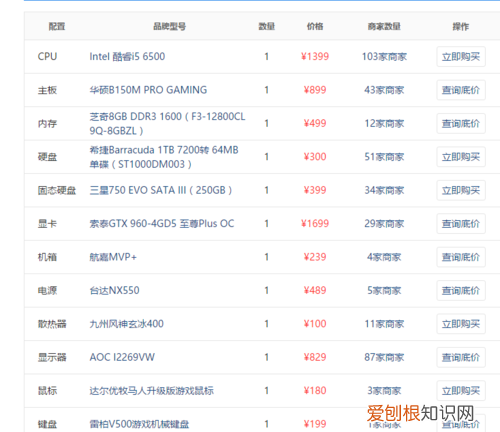Screen dimensions: 500x432
Task: Click 12家商家 in the 内存 row
Action: pyautogui.click(x=384, y=124)
